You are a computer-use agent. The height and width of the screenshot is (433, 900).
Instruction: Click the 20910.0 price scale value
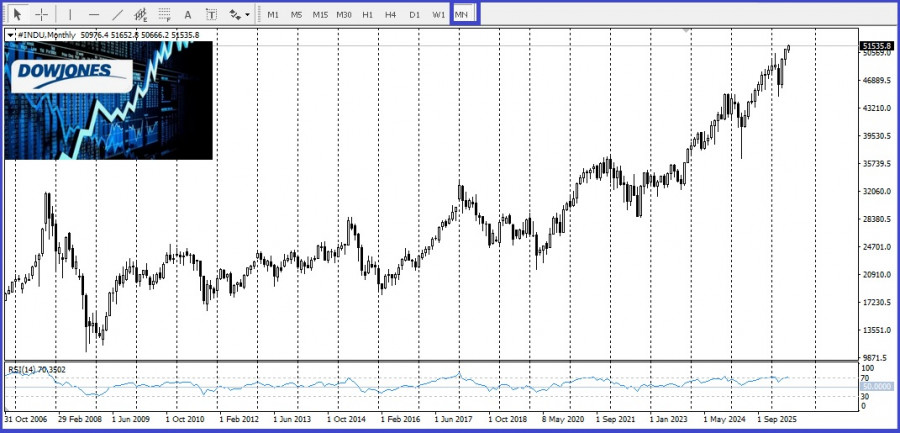point(878,275)
